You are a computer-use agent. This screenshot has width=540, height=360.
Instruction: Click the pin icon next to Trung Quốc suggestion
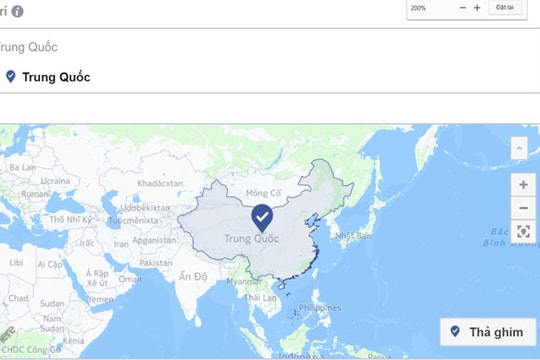point(11,76)
